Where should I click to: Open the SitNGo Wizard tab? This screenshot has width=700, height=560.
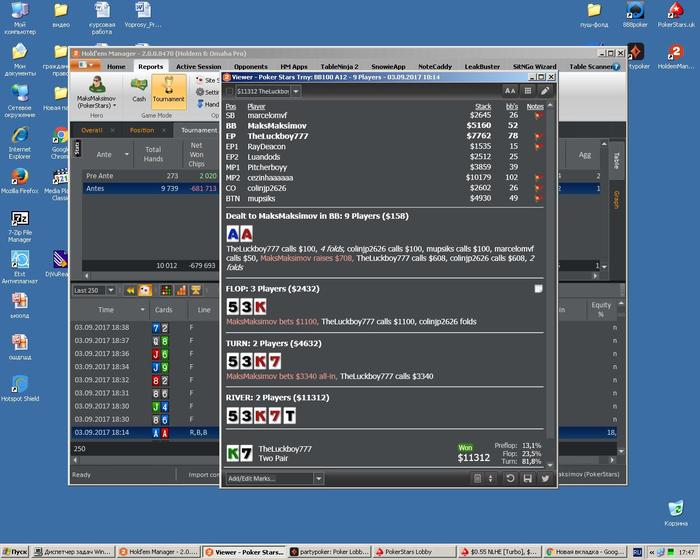coord(534,67)
